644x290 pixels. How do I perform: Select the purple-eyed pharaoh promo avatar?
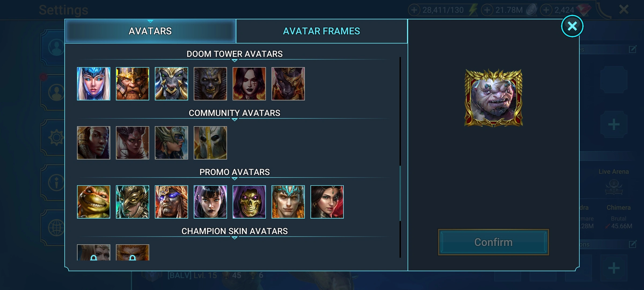coord(171,202)
